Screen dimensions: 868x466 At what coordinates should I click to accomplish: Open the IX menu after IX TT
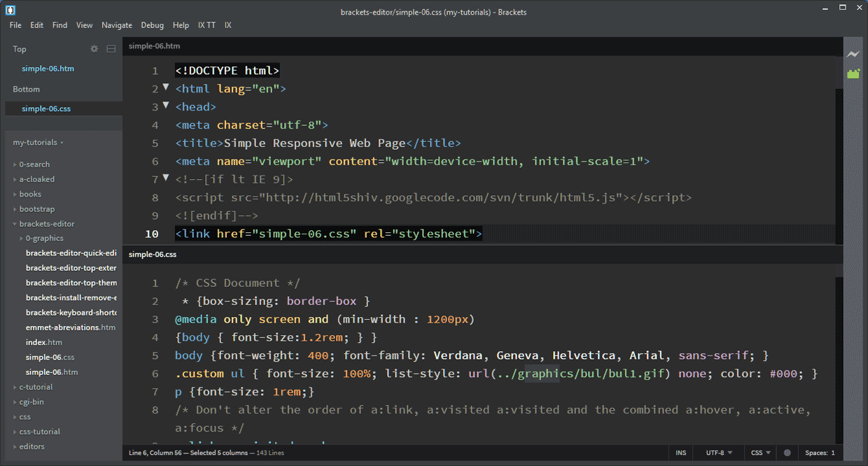coord(228,25)
